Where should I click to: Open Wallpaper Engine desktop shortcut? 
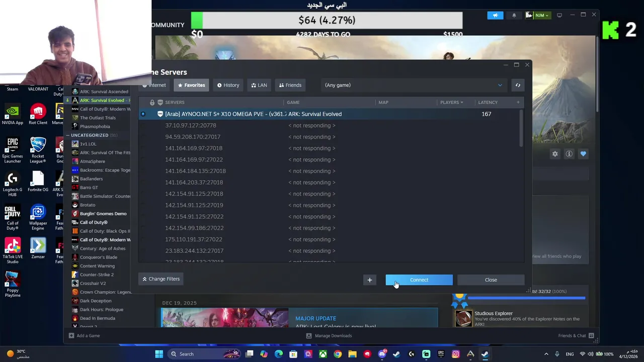[38, 217]
